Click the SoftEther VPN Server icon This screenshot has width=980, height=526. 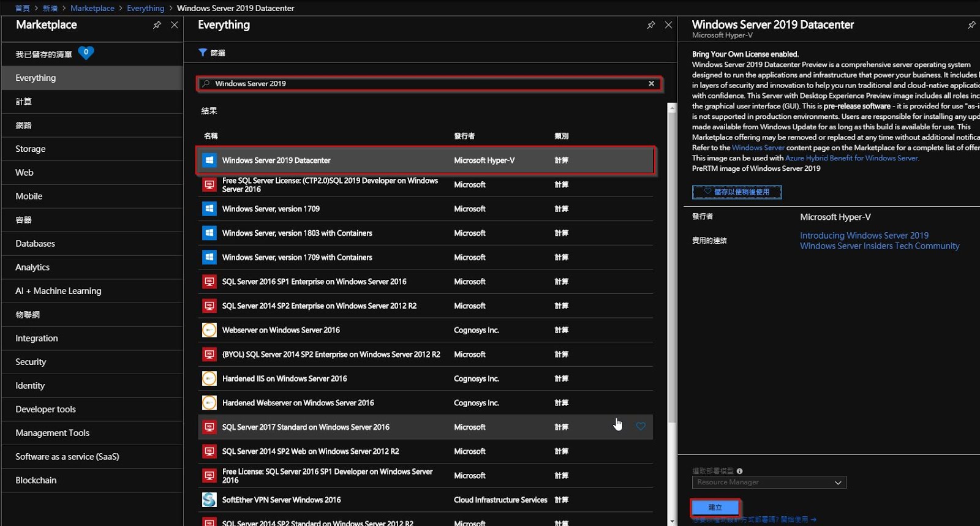[209, 500]
